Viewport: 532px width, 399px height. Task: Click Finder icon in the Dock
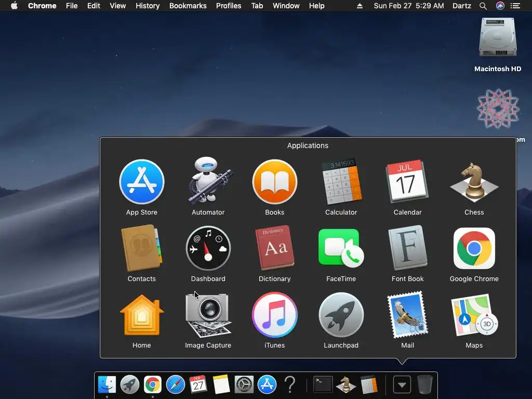click(107, 385)
